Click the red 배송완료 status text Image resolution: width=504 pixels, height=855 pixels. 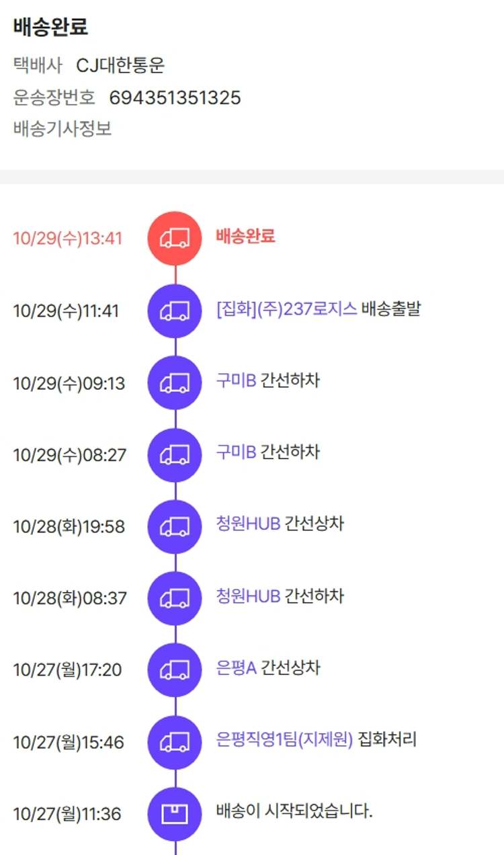click(245, 237)
